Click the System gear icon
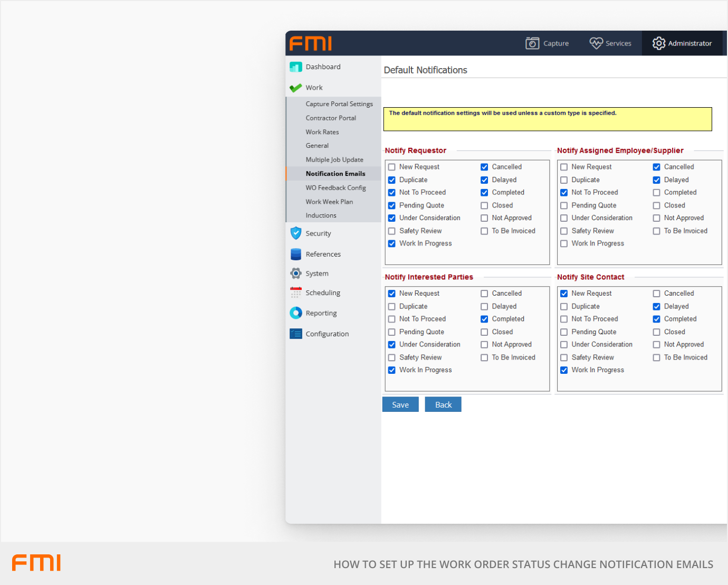Viewport: 728px width, 585px height. coord(296,273)
